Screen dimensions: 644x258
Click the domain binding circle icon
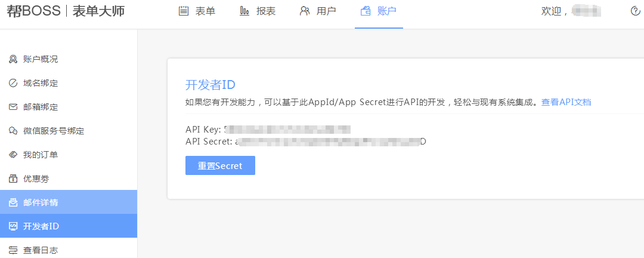[x=13, y=83]
